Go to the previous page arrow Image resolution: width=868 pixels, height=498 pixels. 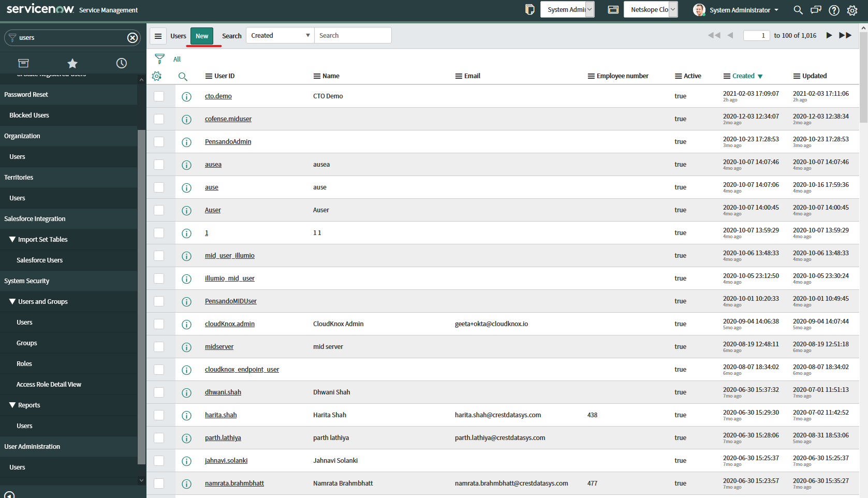point(730,35)
